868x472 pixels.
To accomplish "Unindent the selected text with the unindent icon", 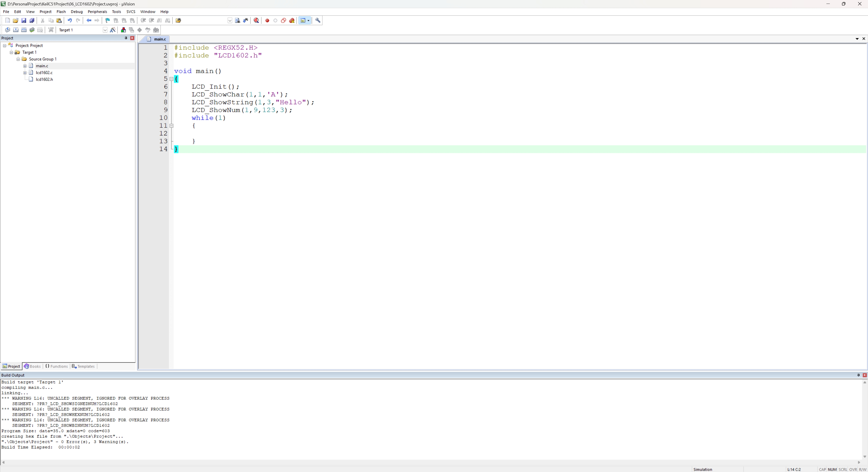I will click(151, 21).
